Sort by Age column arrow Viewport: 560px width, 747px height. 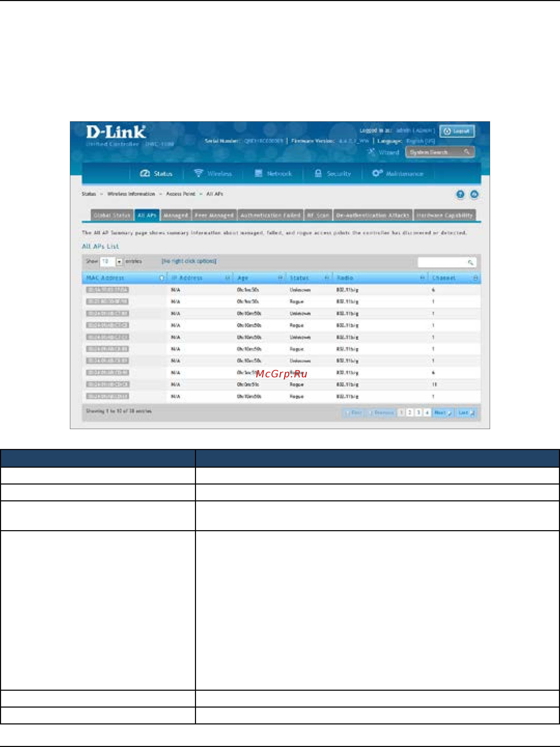coord(280,278)
